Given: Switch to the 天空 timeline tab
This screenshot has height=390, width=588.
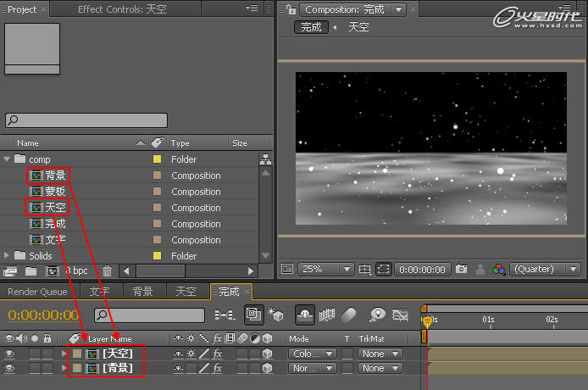Looking at the screenshot, I should pos(186,292).
